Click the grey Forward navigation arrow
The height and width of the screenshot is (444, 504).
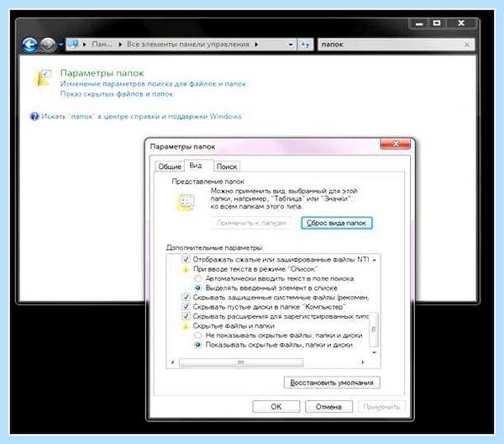click(x=48, y=44)
